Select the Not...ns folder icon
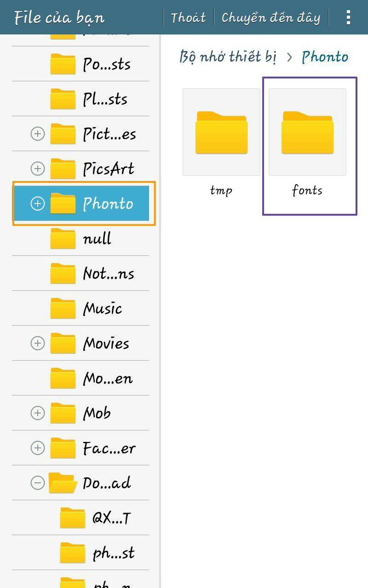 pos(63,273)
